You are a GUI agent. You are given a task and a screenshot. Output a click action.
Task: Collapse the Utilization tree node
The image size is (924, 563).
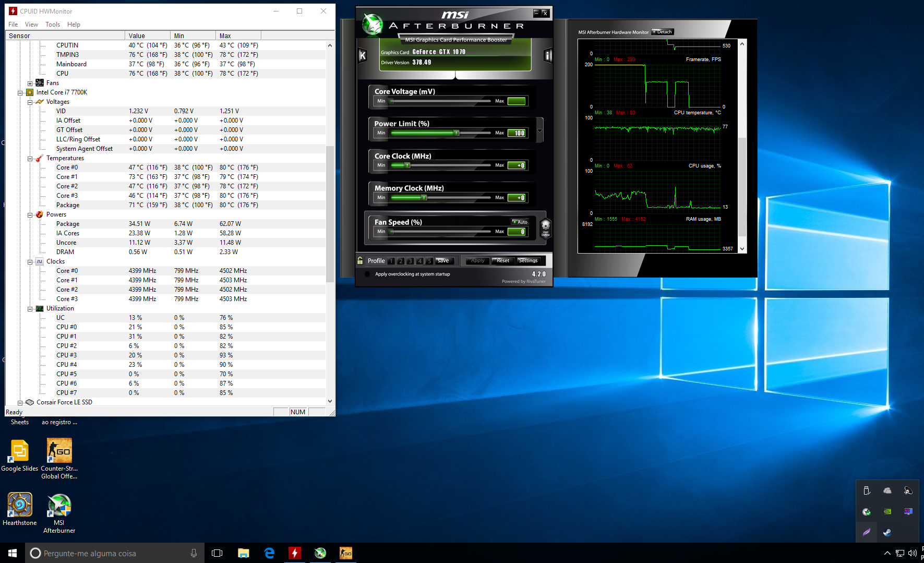[x=30, y=308]
